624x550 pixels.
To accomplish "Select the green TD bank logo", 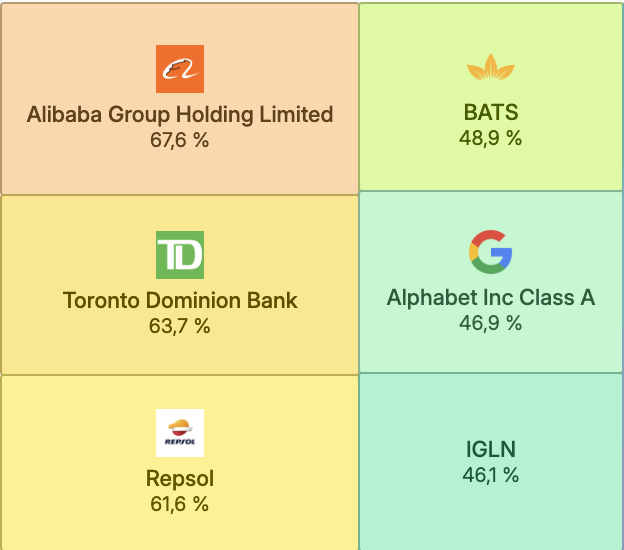I will pyautogui.click(x=180, y=255).
